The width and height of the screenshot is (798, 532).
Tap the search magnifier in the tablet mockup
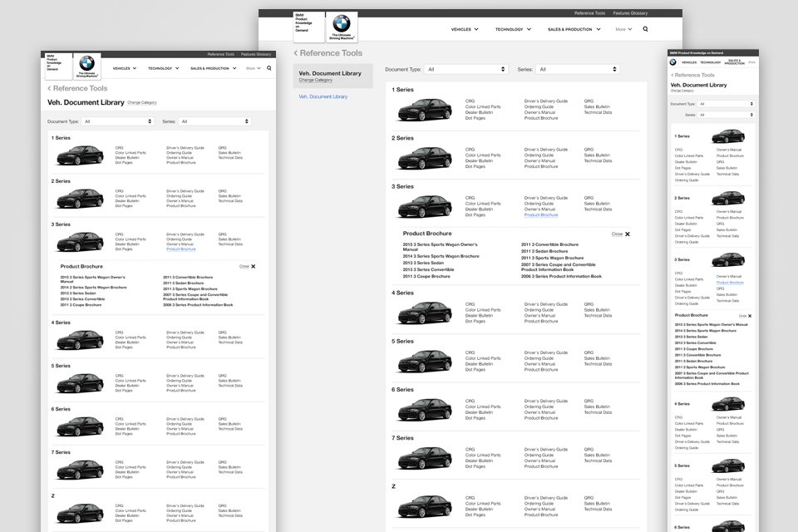(x=269, y=68)
